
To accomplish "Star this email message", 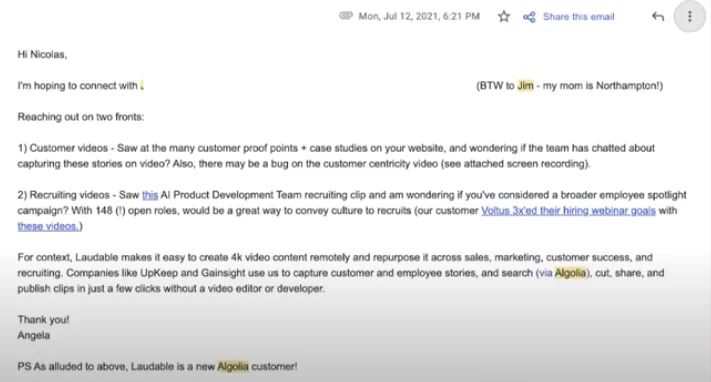I will (503, 17).
